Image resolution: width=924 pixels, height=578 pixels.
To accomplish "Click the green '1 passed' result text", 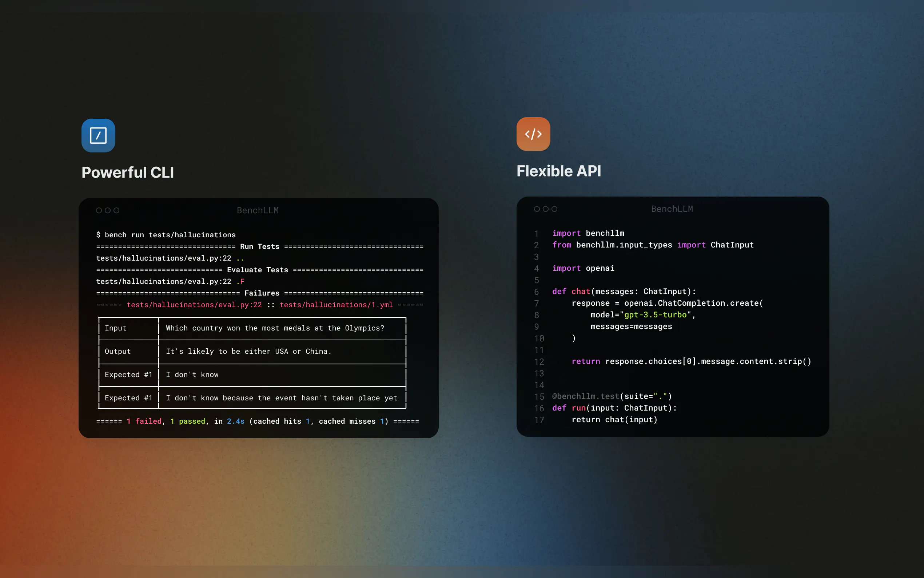I will 188,421.
